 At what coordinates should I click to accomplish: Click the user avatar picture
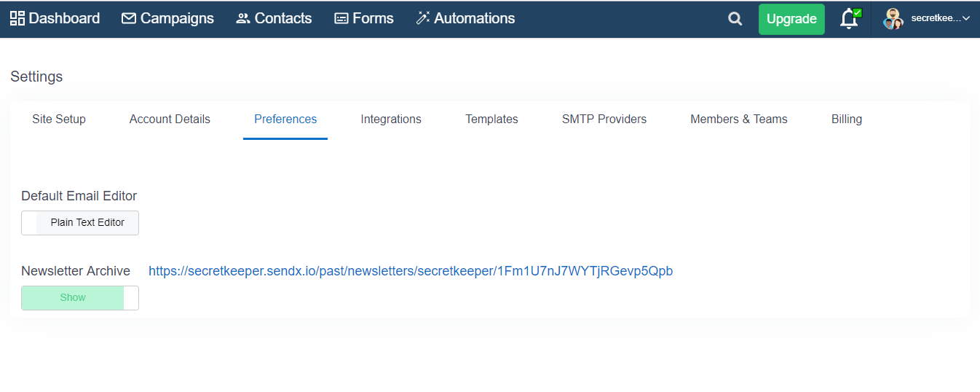pos(893,19)
